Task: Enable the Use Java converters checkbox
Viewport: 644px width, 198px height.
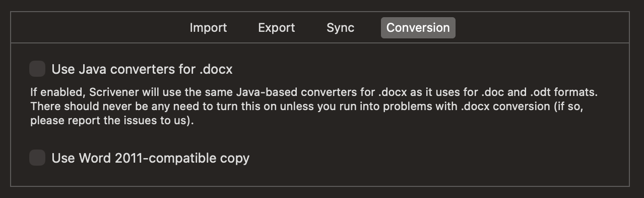Action: [37, 68]
